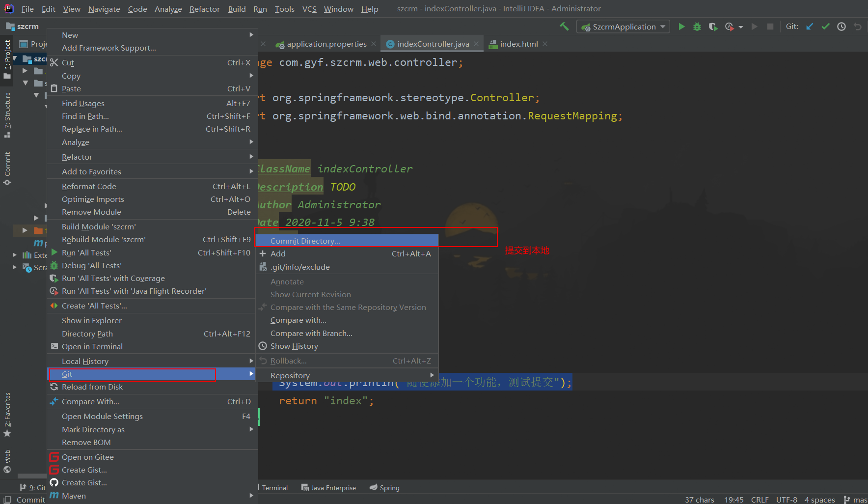Image resolution: width=868 pixels, height=504 pixels.
Task: Expand the New submenu
Action: click(x=152, y=35)
